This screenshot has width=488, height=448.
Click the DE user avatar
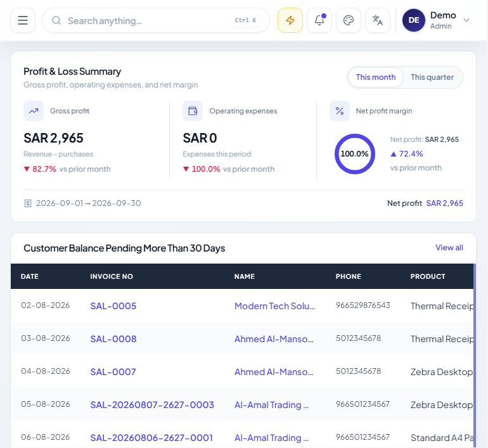414,20
